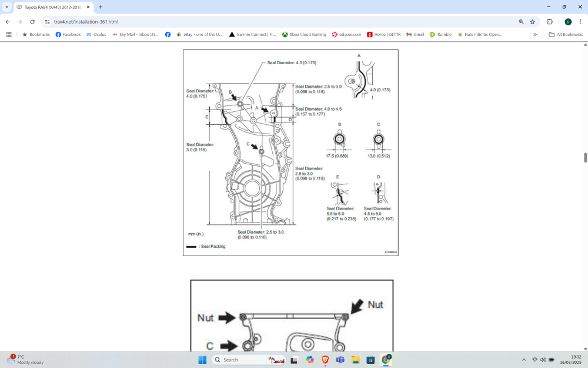
Task: Open the Chrome profile avatar
Action: click(568, 22)
